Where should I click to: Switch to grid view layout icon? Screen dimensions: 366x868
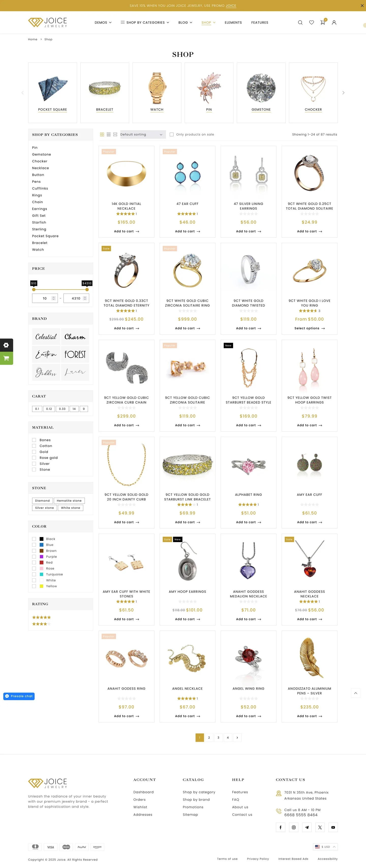tap(102, 134)
